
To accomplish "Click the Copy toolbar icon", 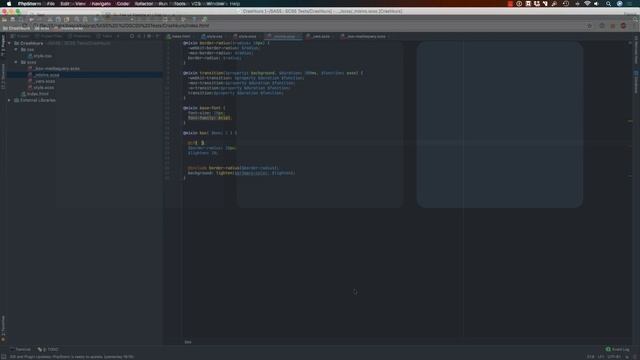I will pyautogui.click(x=58, y=19).
